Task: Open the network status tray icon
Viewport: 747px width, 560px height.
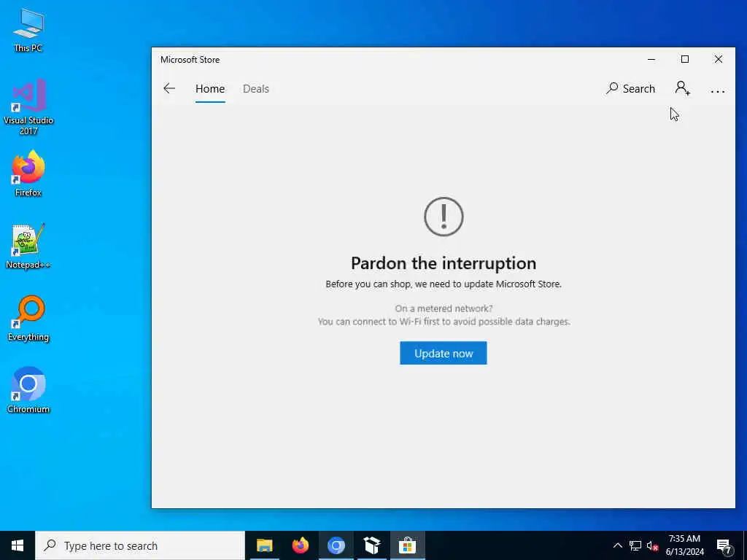Action: 635,545
